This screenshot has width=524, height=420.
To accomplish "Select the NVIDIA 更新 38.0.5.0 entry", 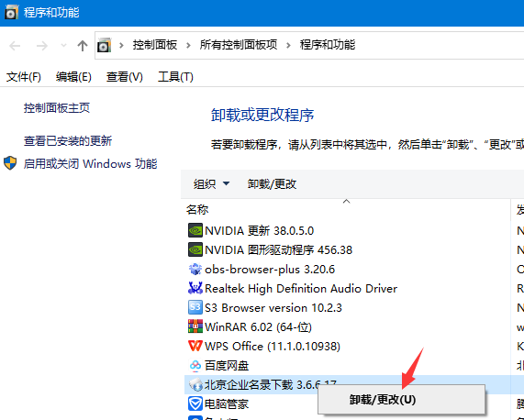I will point(260,231).
